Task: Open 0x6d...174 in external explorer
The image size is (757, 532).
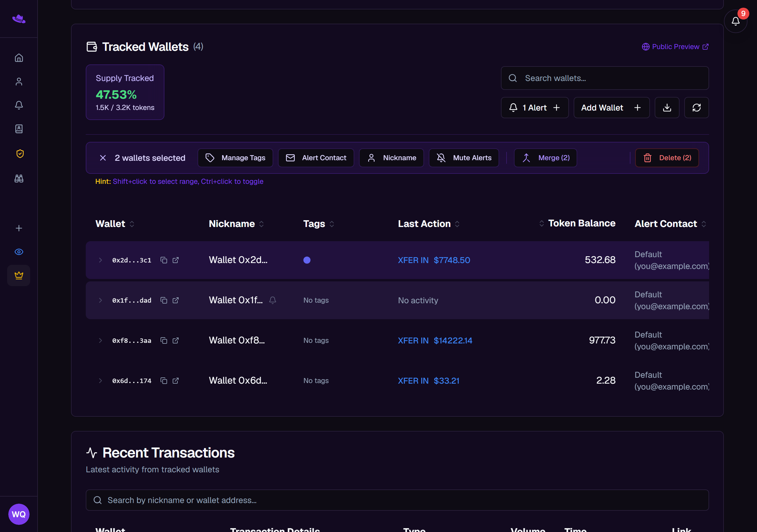Action: coord(176,381)
